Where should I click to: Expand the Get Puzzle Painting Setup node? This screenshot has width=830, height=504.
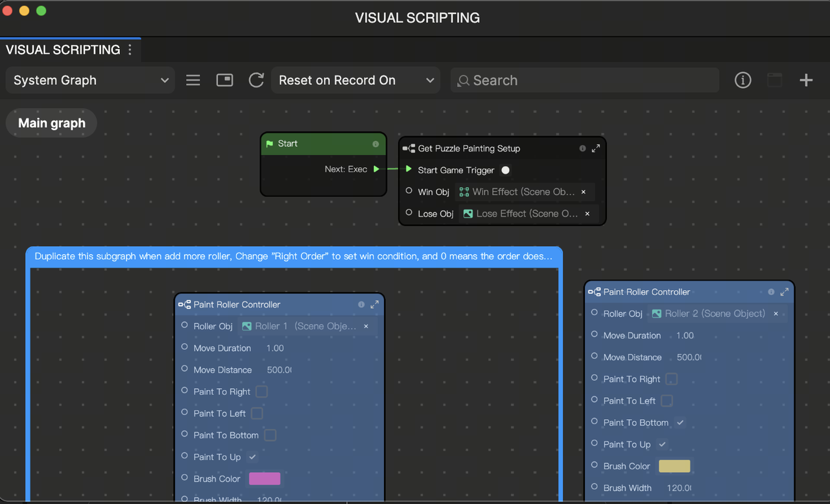click(596, 148)
